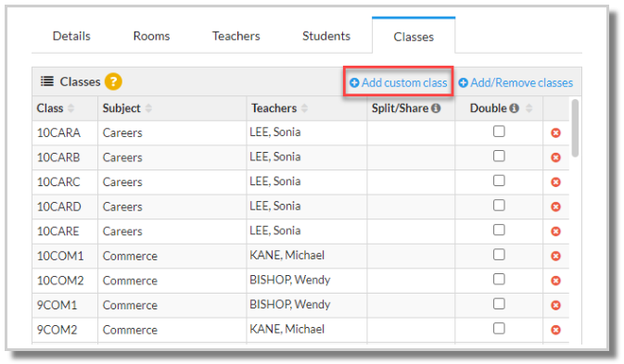Delete the 9COM2 class row
This screenshot has height=364, width=624.
(x=555, y=330)
